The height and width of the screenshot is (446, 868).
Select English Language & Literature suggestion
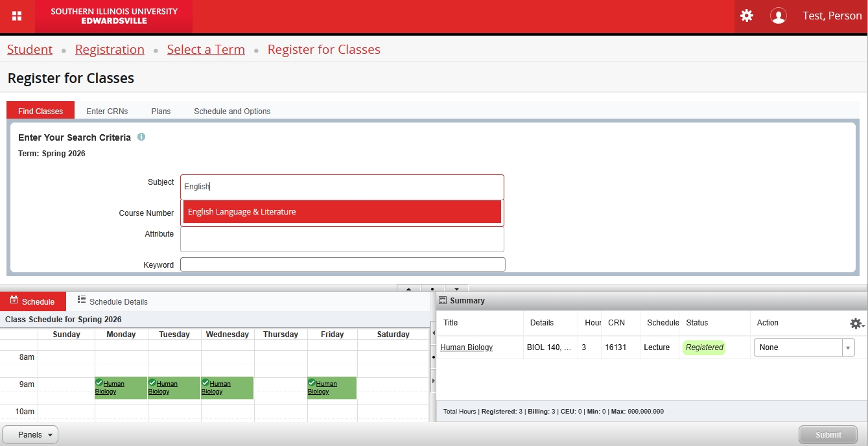click(x=342, y=212)
